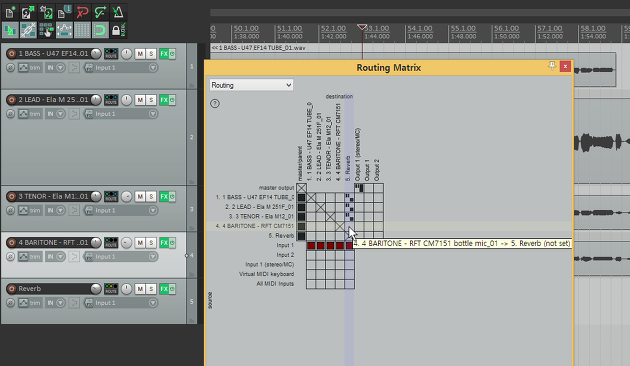Toggle 2 LEAD to 5. Reverb send cell
630x366 pixels.
tap(350, 207)
